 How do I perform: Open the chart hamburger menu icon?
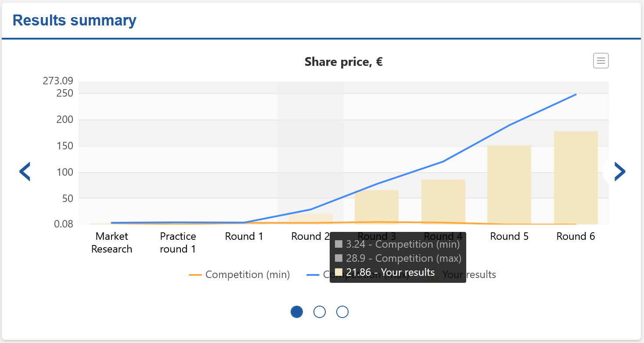(601, 61)
